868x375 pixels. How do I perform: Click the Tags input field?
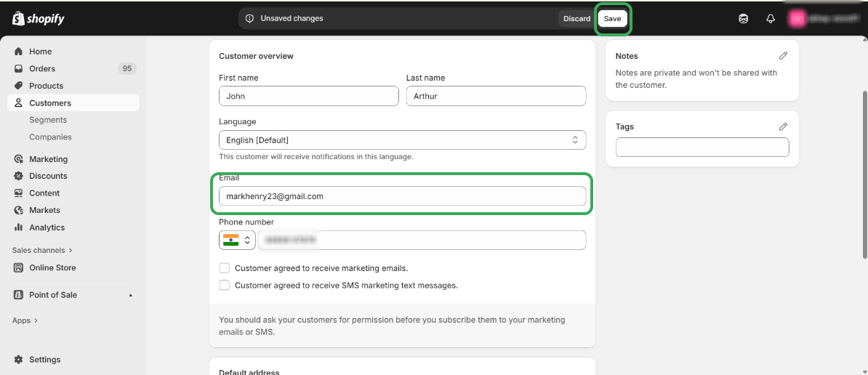702,148
